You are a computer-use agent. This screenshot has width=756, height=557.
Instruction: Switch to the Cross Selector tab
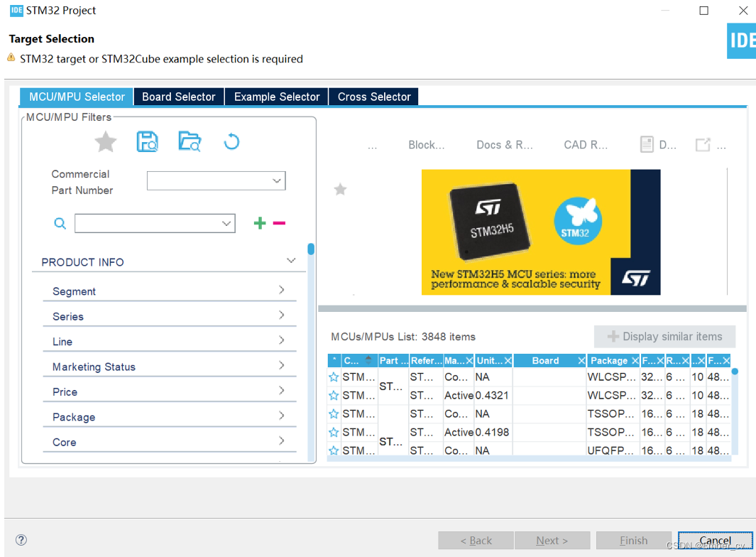374,97
